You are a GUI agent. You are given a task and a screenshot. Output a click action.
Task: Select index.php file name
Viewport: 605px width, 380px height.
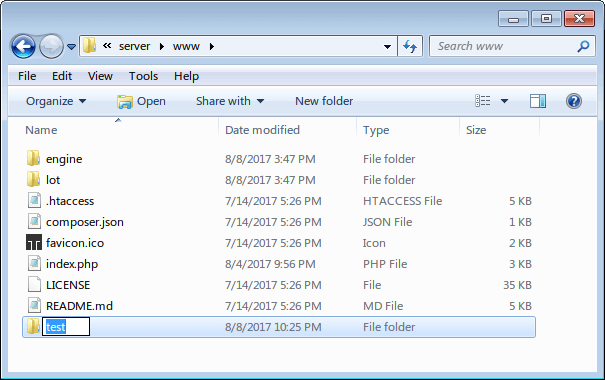72,264
